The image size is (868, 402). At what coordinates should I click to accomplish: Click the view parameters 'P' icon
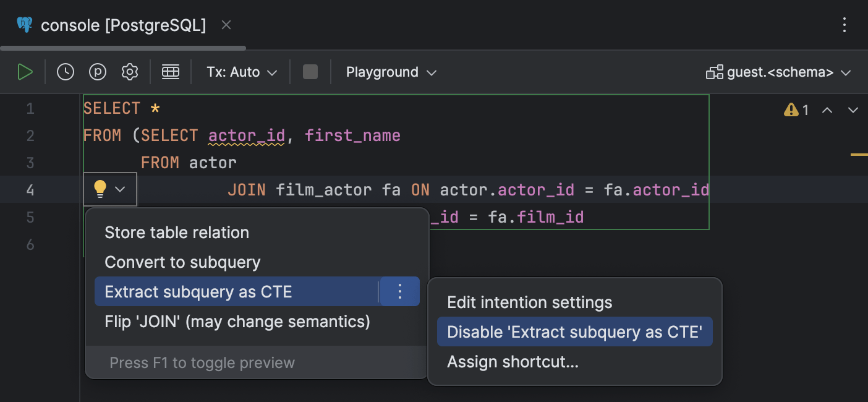[x=98, y=72]
